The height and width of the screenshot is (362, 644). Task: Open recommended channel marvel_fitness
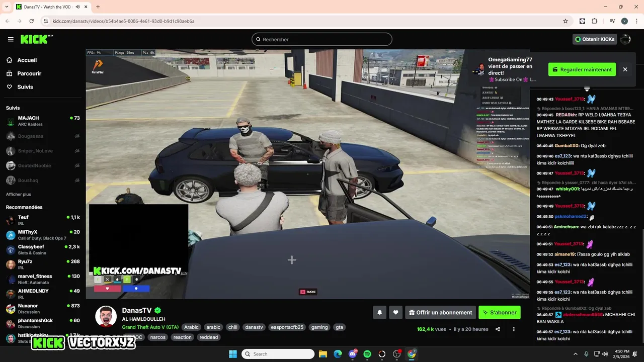pos(43,279)
